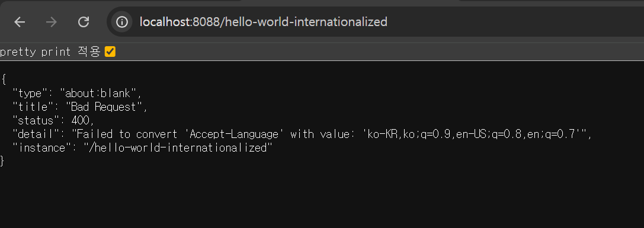Reload the current page
Screen dimensions: 644x228
(x=84, y=22)
